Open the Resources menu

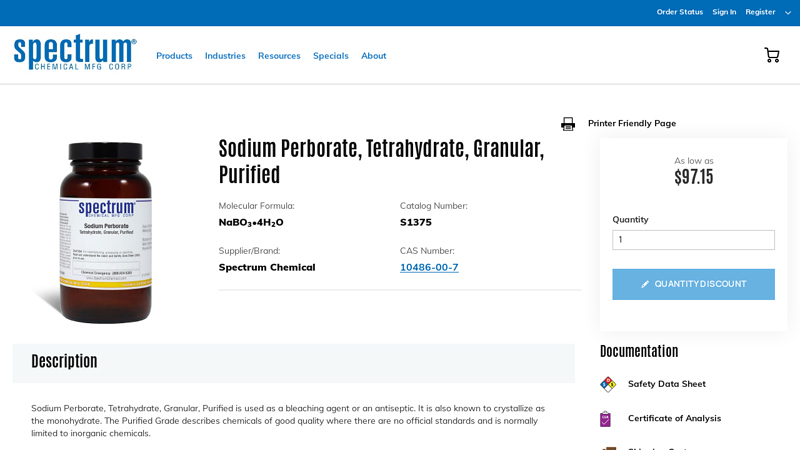(279, 56)
